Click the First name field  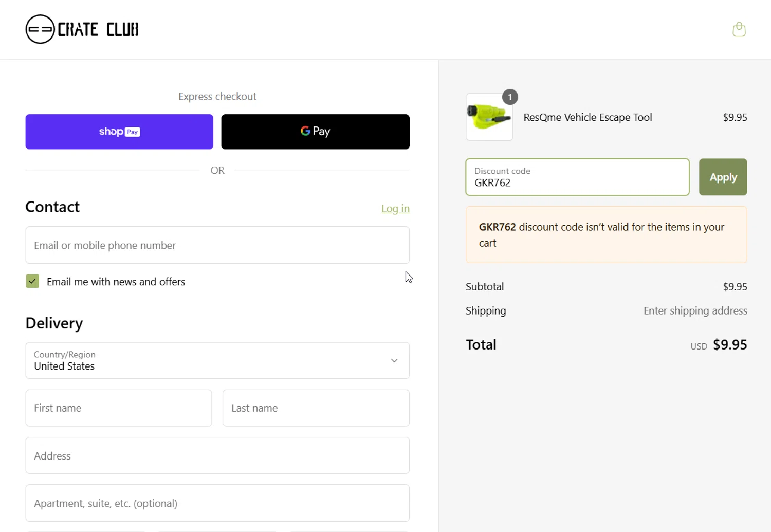119,408
